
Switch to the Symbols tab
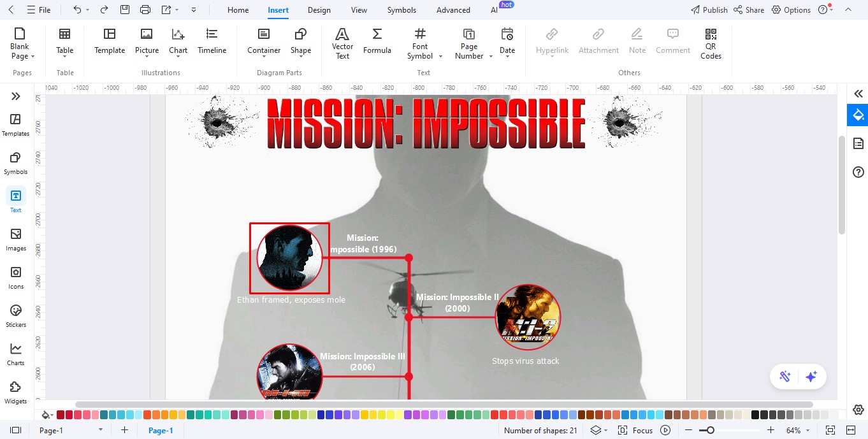point(401,10)
